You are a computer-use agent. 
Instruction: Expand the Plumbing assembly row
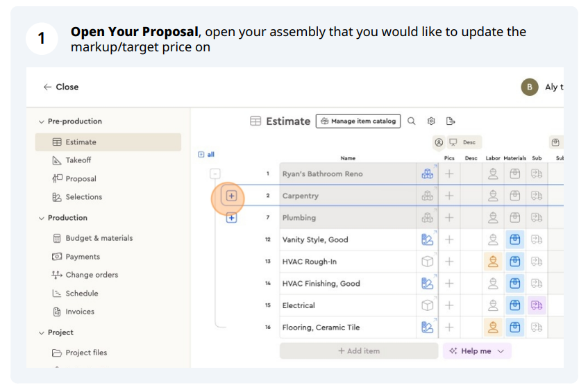point(231,218)
